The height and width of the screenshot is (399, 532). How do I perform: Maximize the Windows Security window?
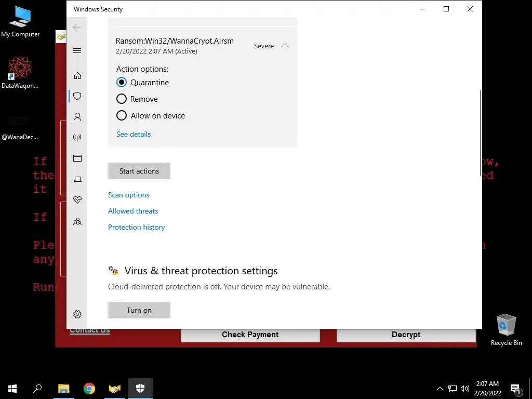pyautogui.click(x=446, y=9)
